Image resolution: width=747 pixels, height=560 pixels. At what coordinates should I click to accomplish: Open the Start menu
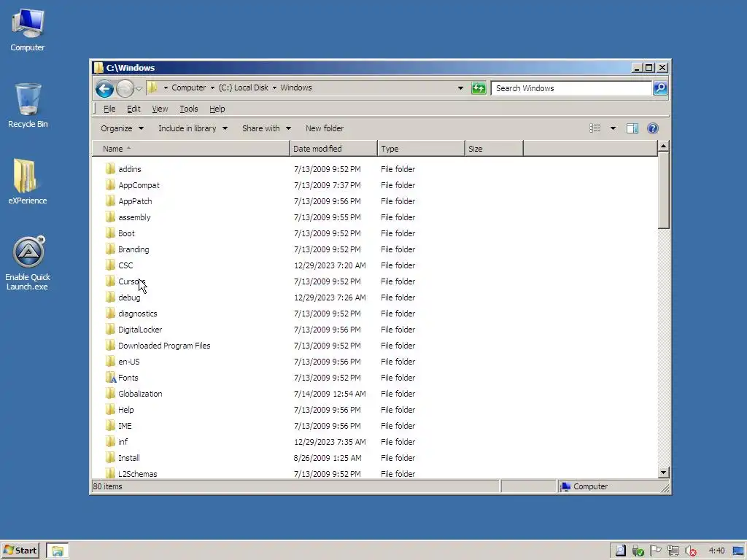pyautogui.click(x=20, y=551)
